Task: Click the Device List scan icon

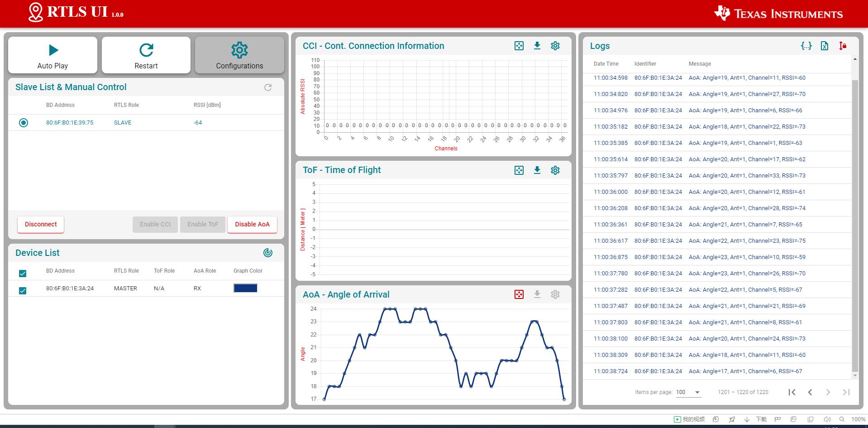Action: [x=268, y=253]
